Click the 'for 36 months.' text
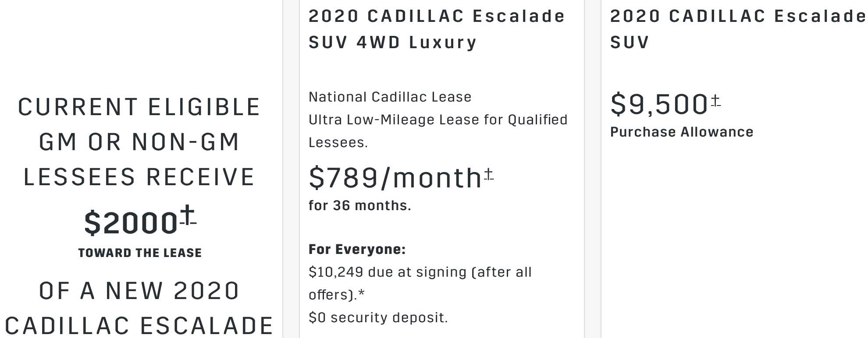 click(360, 205)
